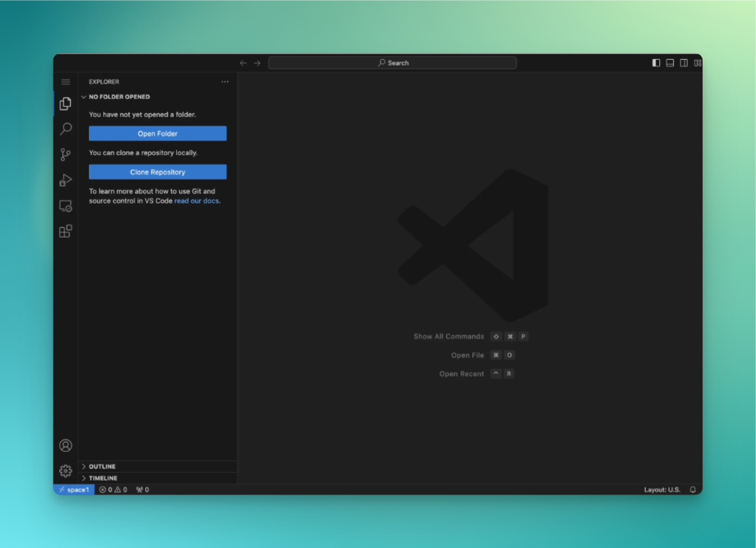Image resolution: width=756 pixels, height=548 pixels.
Task: Open the hamburger application menu
Action: (66, 82)
